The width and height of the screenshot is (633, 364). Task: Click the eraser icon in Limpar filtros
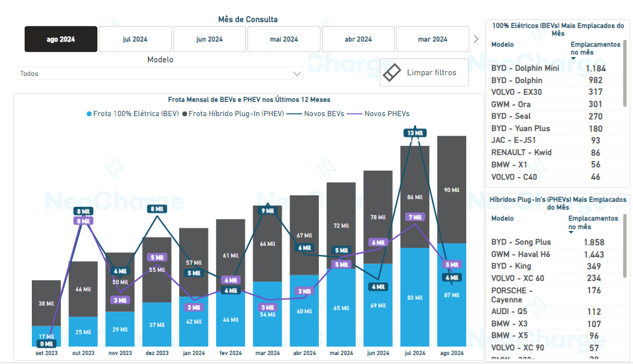point(393,73)
